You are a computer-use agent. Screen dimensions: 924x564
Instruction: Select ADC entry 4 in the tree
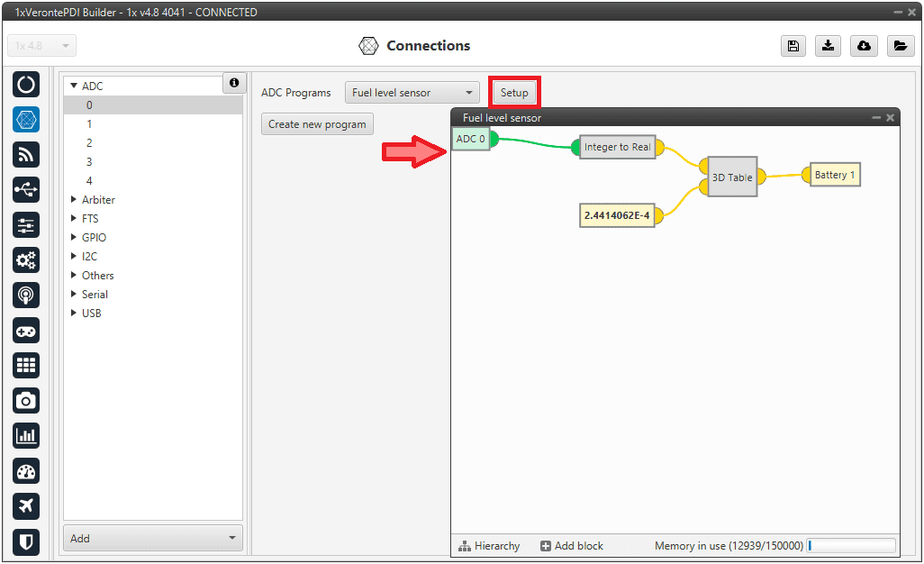(x=152, y=180)
